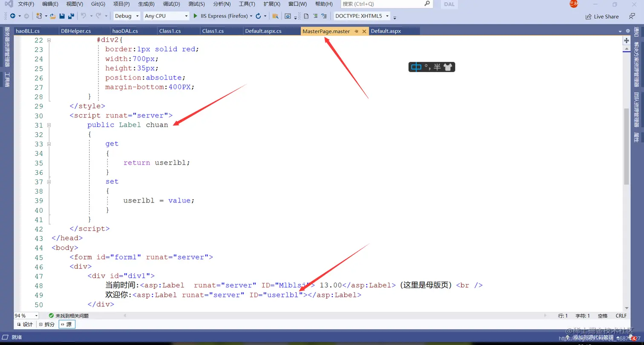Screen dimensions: 644x345
Task: Click the open file folder icon
Action: [53, 16]
